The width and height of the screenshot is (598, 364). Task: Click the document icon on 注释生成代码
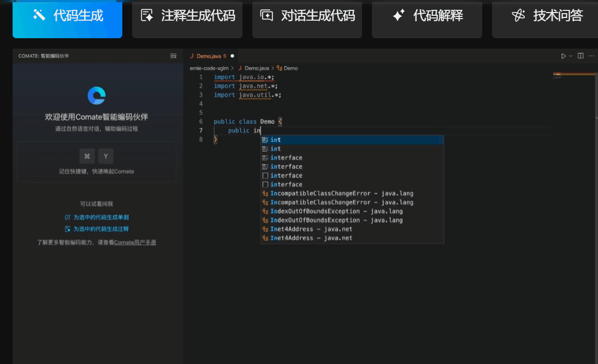[147, 15]
